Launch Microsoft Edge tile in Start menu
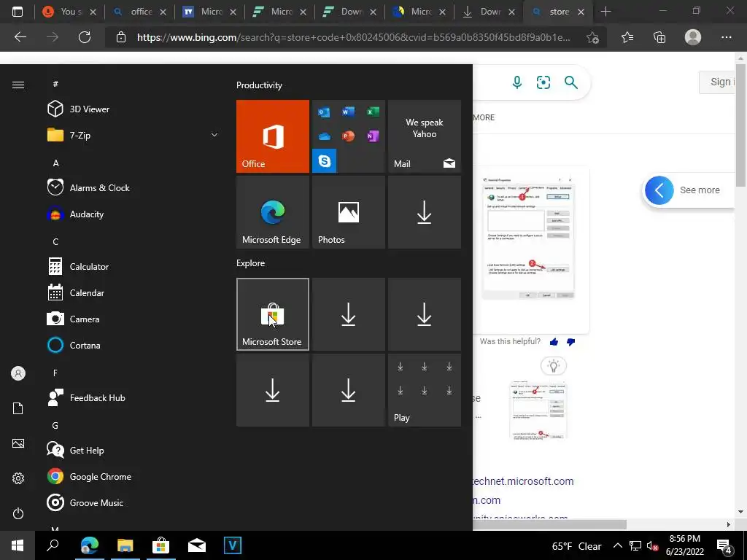Viewport: 747px width, 560px height. [273, 212]
